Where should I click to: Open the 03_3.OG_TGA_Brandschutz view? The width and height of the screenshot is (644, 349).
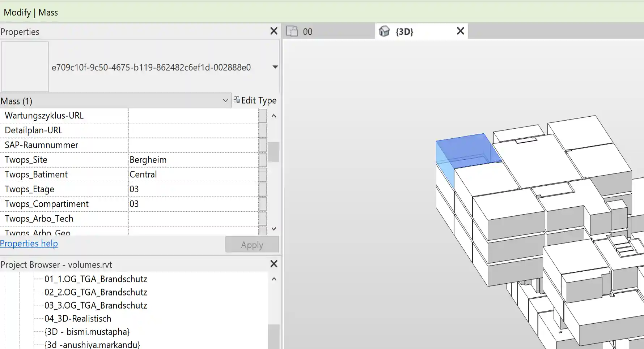(96, 305)
